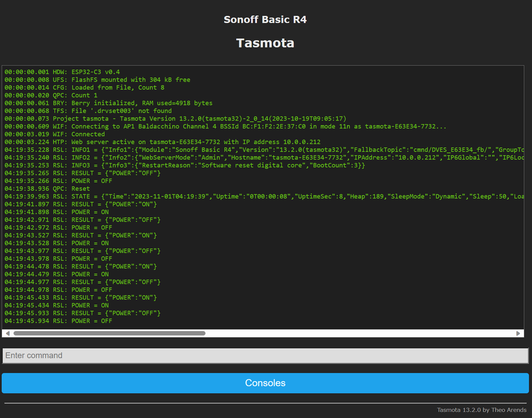Open the Tasmota 13.2.0 by Theo Arends link
The height and width of the screenshot is (418, 532).
pos(481,410)
